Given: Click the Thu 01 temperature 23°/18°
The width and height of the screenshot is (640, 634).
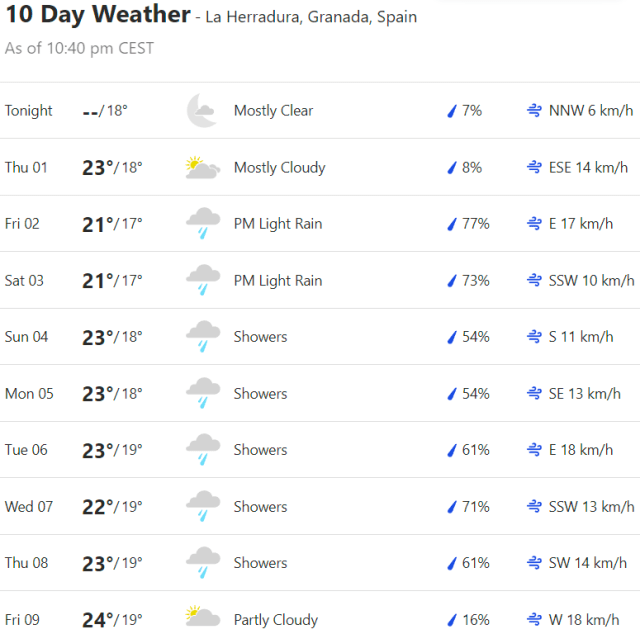Looking at the screenshot, I should (x=112, y=168).
